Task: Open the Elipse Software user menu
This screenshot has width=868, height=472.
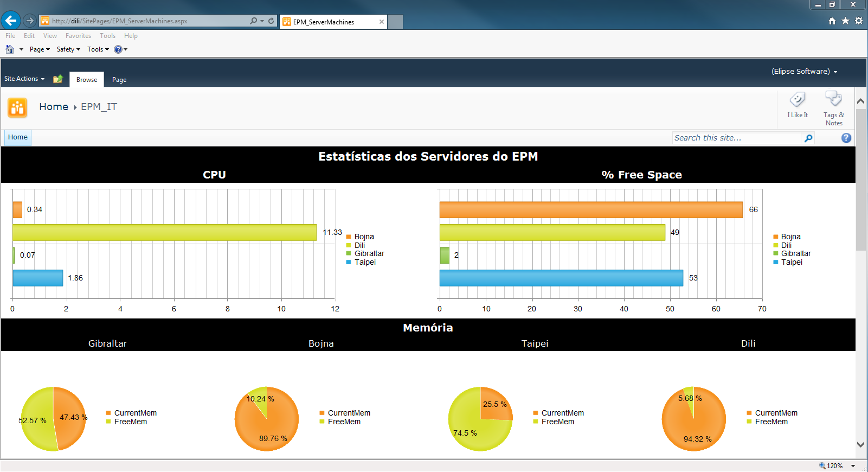Action: click(x=804, y=71)
